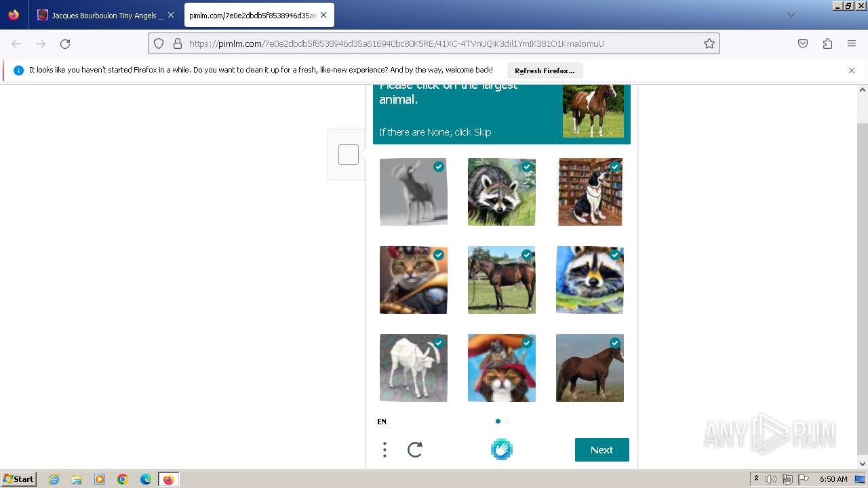Select the raccoon face close-up image
The height and width of the screenshot is (488, 868).
(590, 280)
